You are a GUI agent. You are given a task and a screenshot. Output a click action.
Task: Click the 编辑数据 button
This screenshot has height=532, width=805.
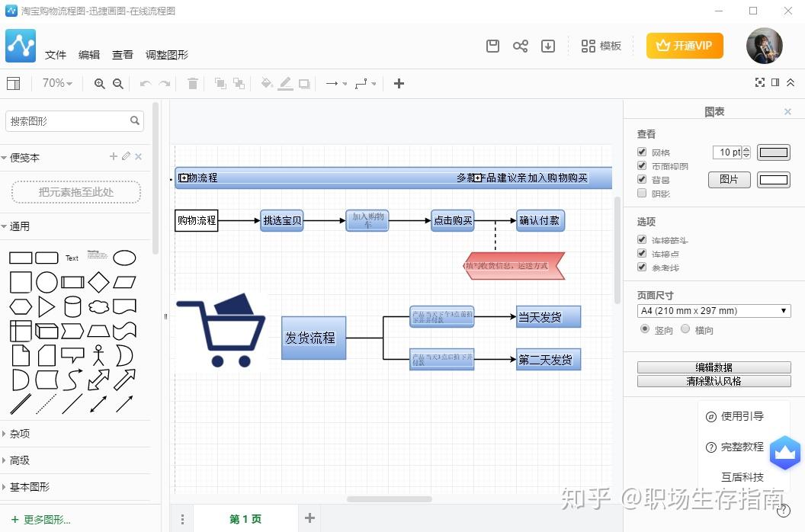coord(714,367)
